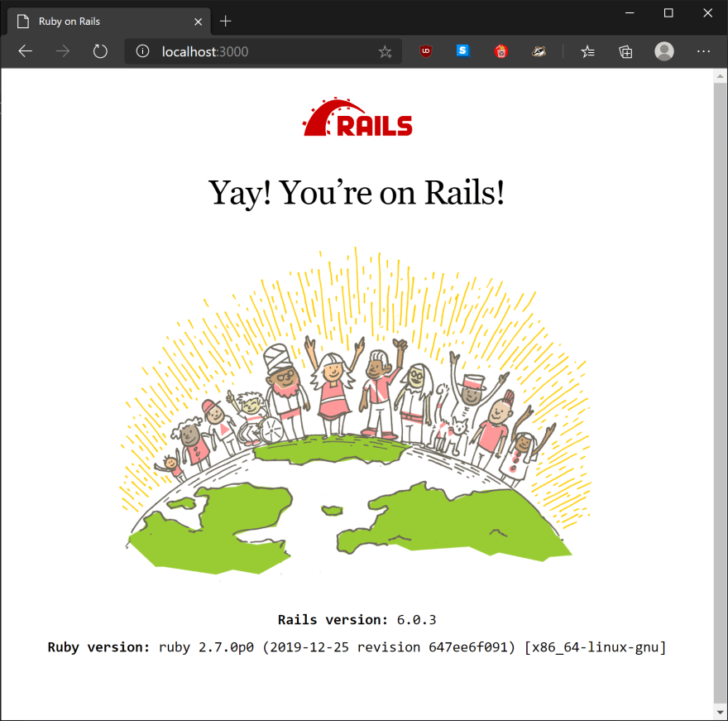The height and width of the screenshot is (721, 728).
Task: Click the Ruby version line text
Action: [357, 647]
